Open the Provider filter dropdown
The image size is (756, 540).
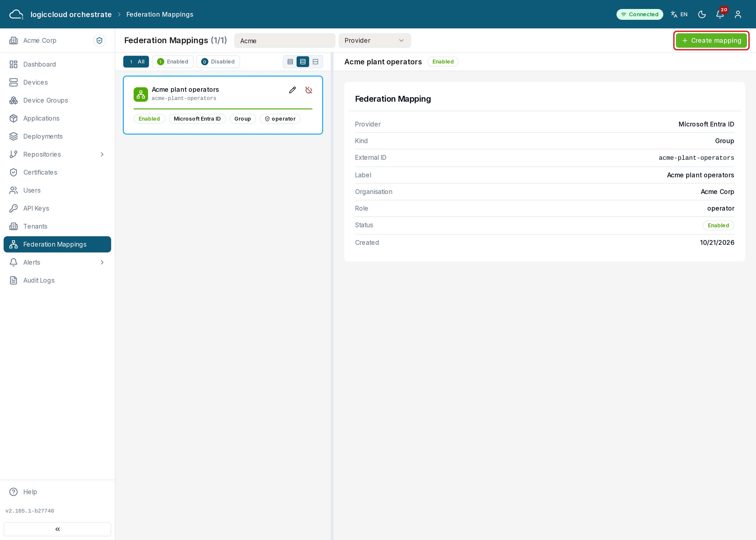tap(374, 40)
